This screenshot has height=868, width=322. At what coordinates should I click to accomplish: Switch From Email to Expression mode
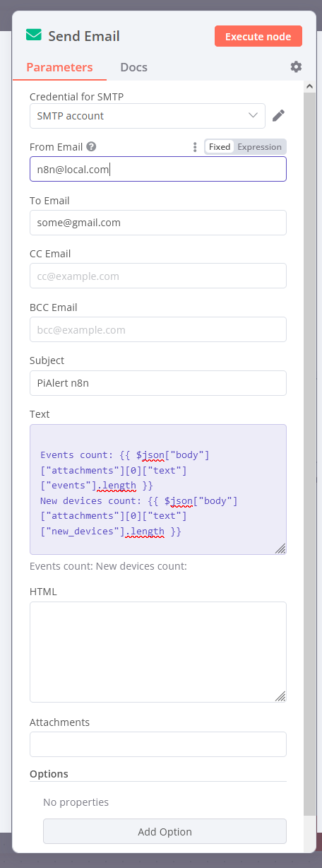260,147
